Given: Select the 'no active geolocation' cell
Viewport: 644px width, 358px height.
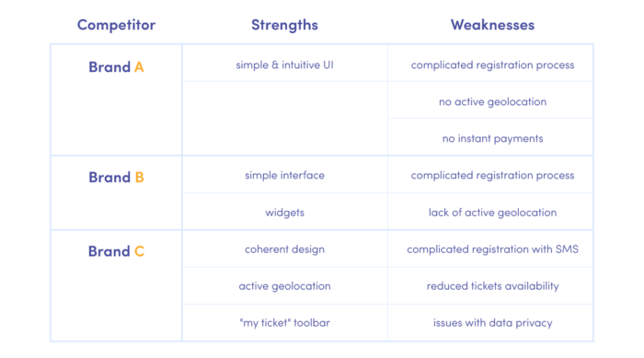Looking at the screenshot, I should coord(490,100).
